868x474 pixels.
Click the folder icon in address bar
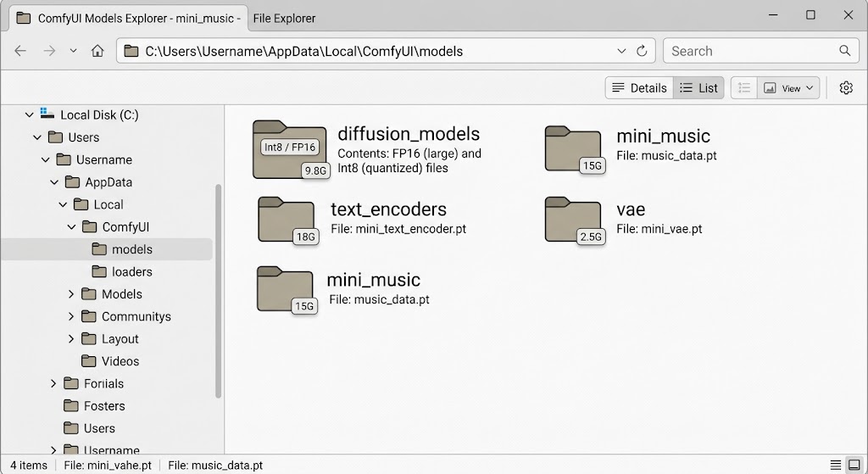131,51
